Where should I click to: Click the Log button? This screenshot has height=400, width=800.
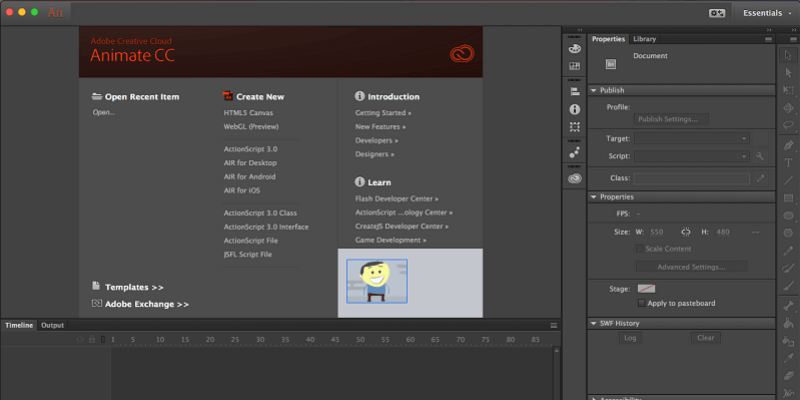[630, 338]
